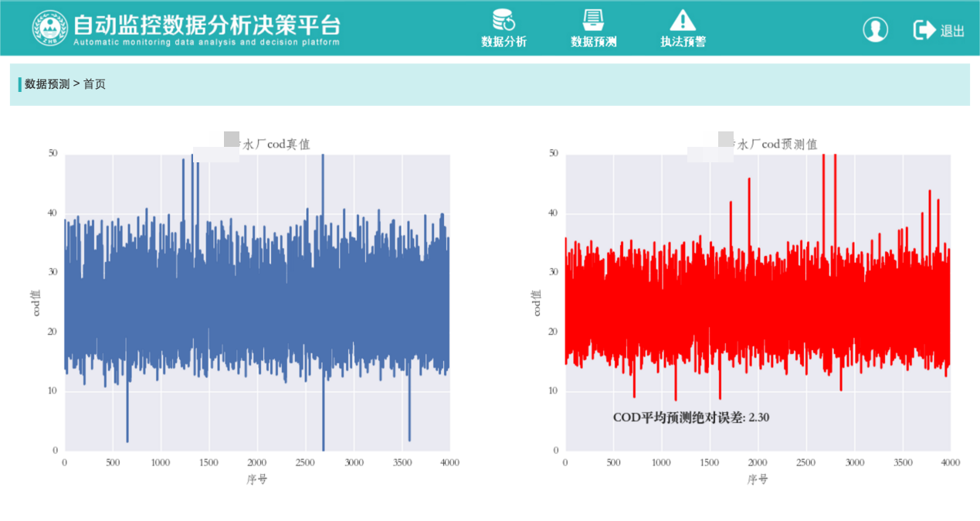
Task: Select the 数据分析 menu label
Action: click(x=504, y=42)
